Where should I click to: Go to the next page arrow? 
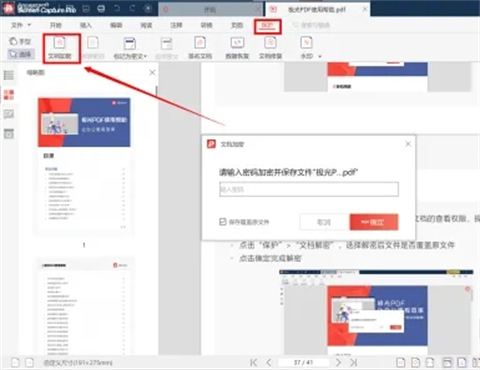click(338, 362)
